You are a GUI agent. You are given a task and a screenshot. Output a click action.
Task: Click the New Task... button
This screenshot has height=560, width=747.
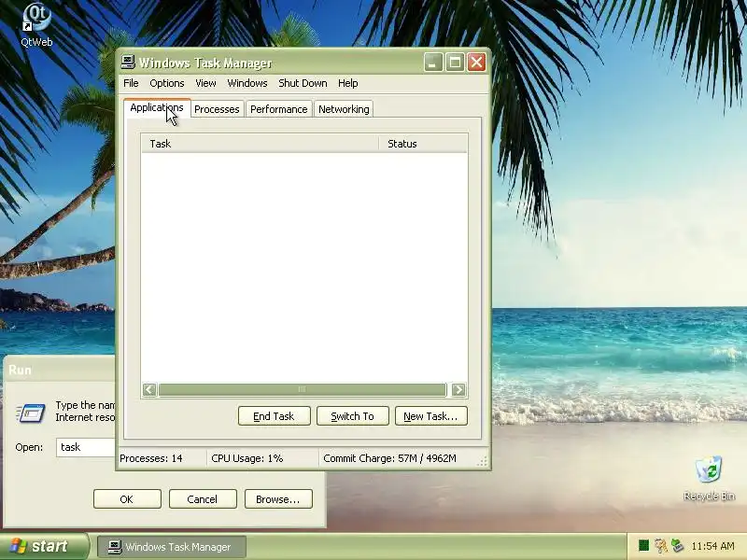[430, 416]
